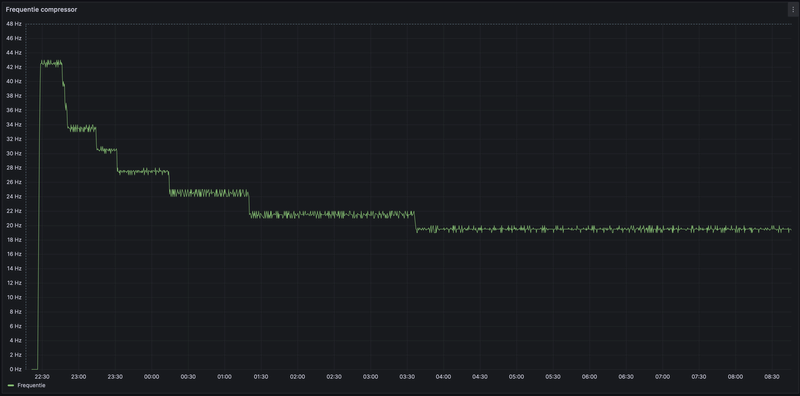This screenshot has width=800, height=396.
Task: Click the 00:00 time axis label
Action: (x=152, y=377)
